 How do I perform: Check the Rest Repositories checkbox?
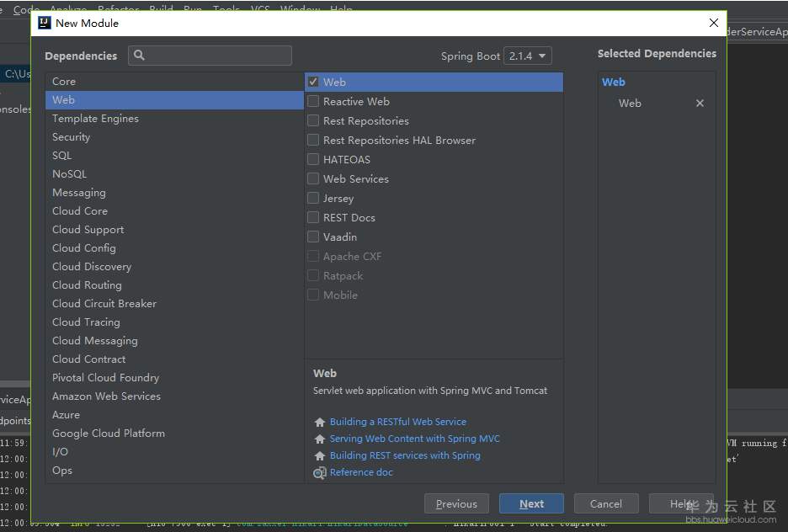tap(313, 120)
